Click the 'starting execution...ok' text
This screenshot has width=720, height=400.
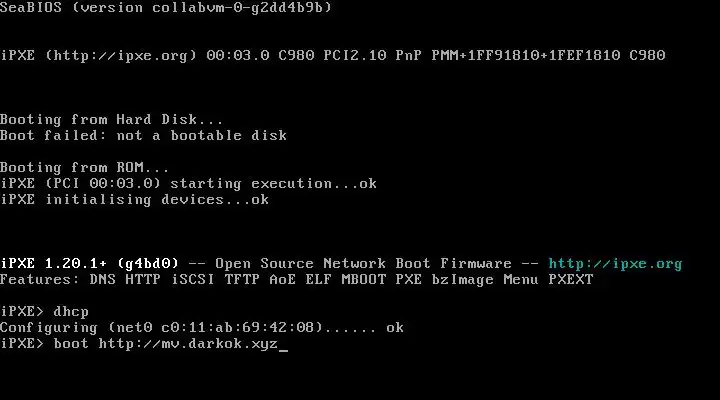274,184
